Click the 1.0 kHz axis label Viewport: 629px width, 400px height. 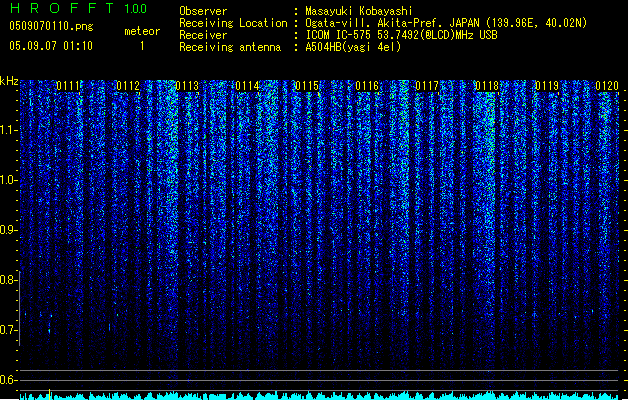pos(9,180)
